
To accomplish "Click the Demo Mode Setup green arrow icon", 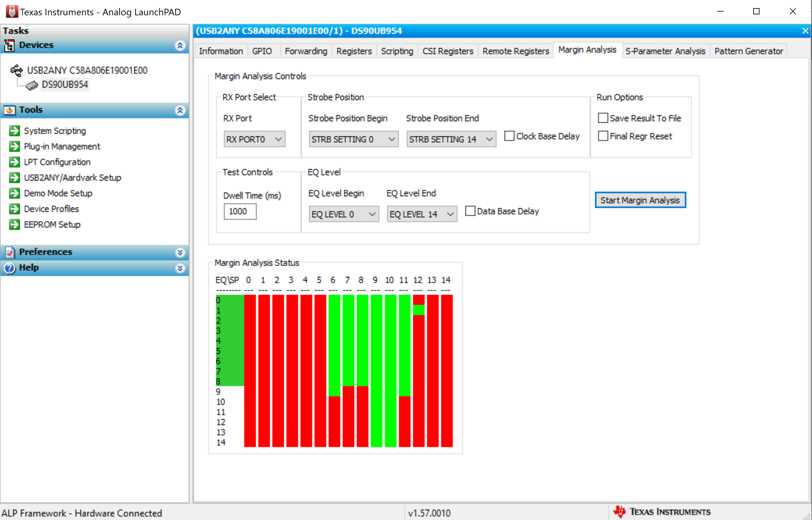I will point(14,193).
